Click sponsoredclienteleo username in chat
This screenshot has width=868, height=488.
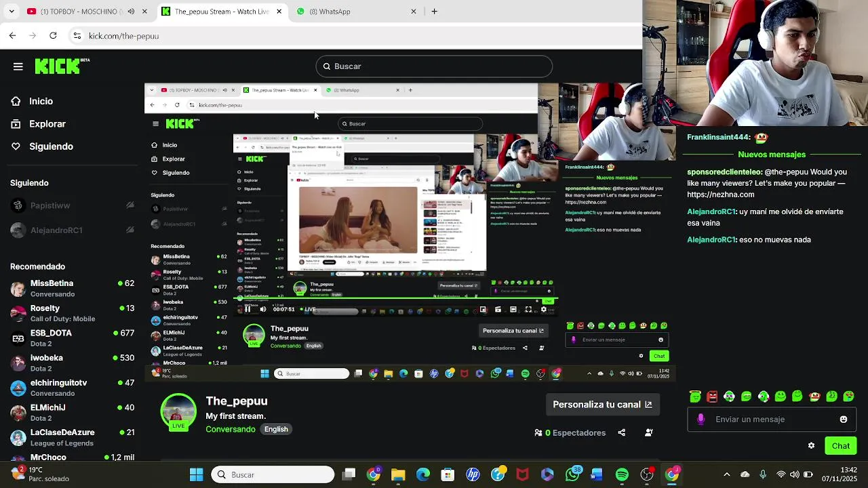[724, 172]
